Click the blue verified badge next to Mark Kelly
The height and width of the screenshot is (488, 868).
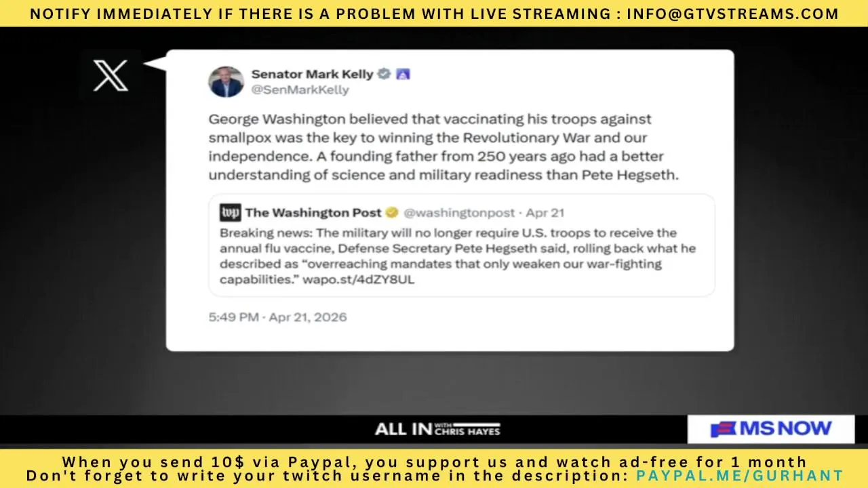tap(384, 74)
